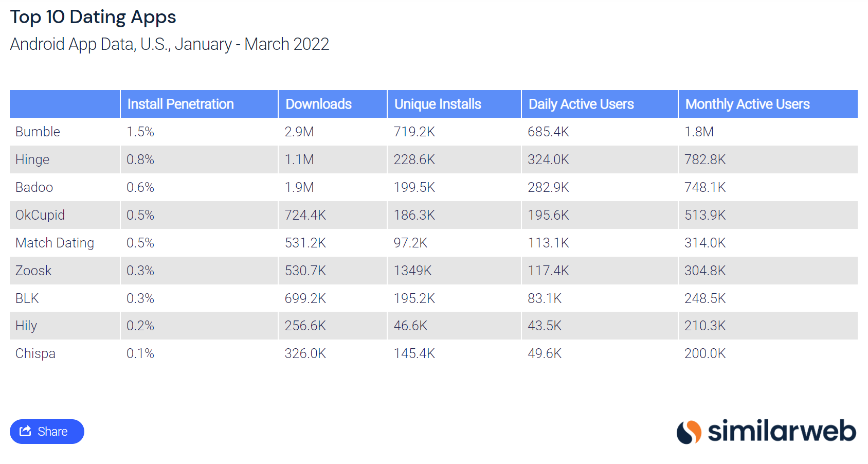Click Zoosk's 1349K unique installs

pos(412,271)
